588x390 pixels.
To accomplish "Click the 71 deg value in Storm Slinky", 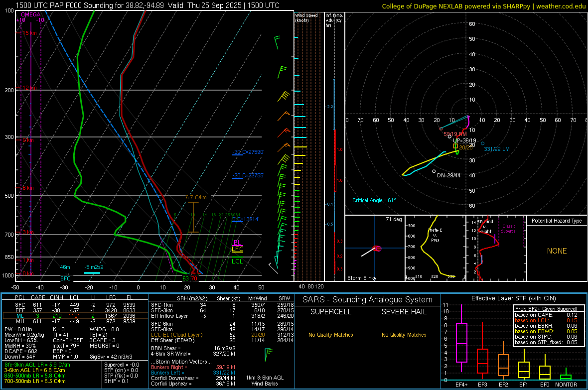I will coord(394,219).
